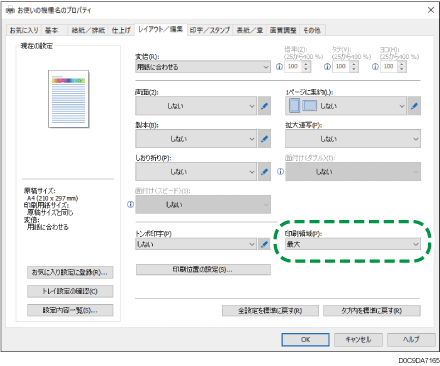440x366 pixels.
Task: Open the しおり折り dropdown
Action: point(196,172)
